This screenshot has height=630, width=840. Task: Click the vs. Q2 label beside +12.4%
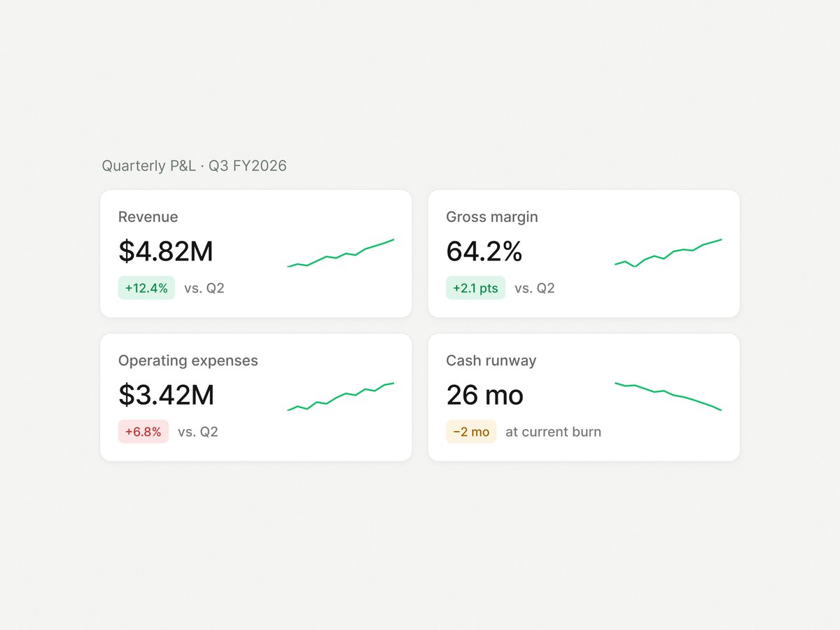point(204,288)
